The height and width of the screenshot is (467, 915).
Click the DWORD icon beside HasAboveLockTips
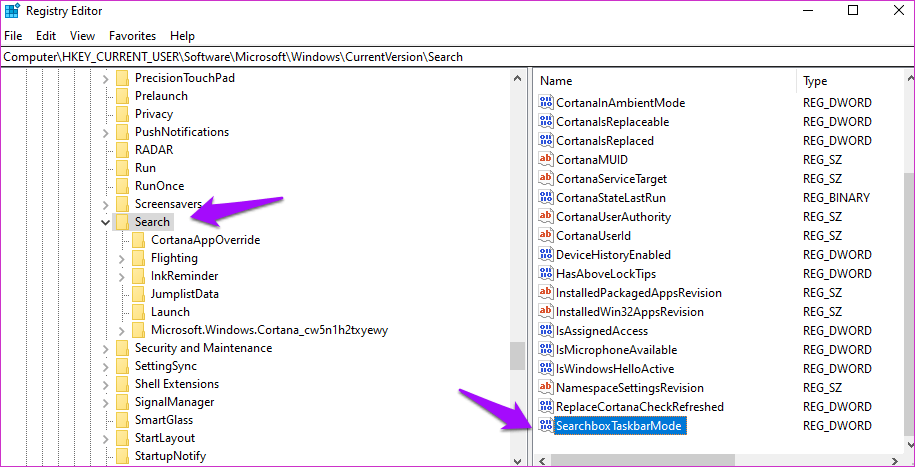click(546, 274)
